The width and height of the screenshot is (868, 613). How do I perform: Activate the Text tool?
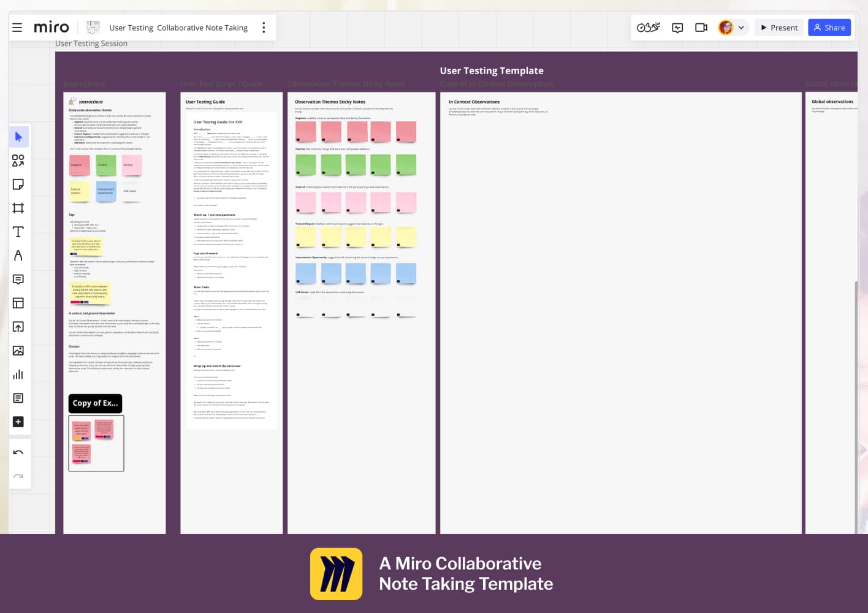point(18,232)
